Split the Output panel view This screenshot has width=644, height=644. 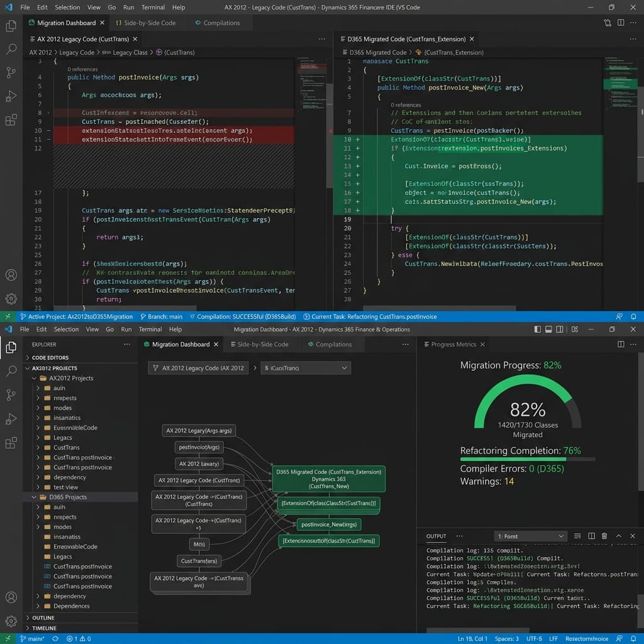click(x=591, y=536)
